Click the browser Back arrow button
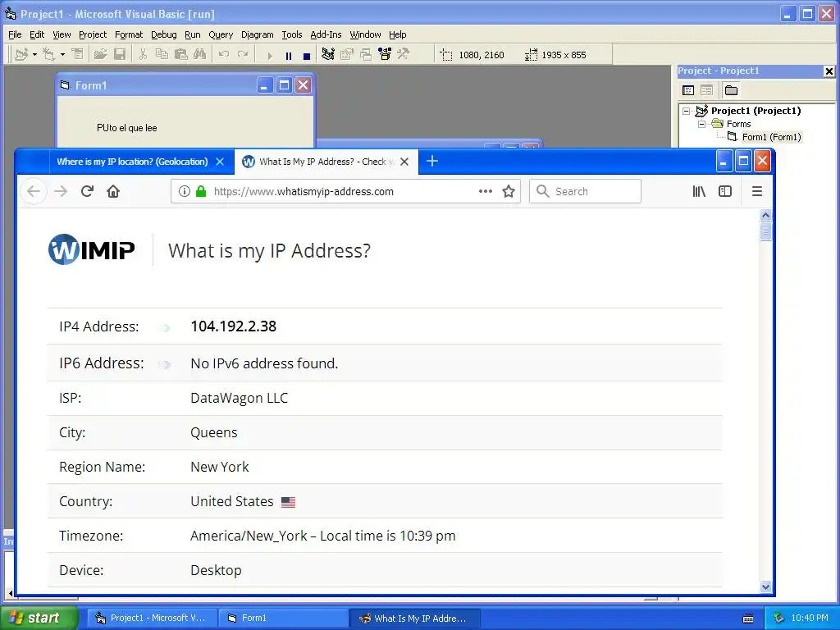Viewport: 840px width, 630px height. 34,191
